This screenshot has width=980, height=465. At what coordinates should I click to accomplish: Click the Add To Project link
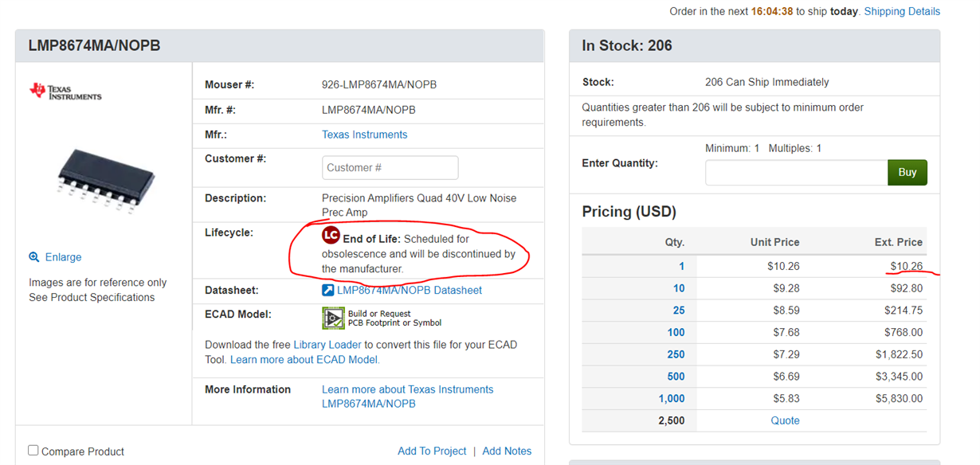[432, 451]
